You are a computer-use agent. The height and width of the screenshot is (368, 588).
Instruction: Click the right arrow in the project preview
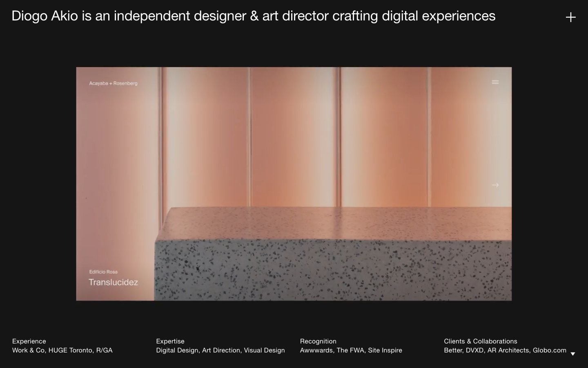(495, 185)
